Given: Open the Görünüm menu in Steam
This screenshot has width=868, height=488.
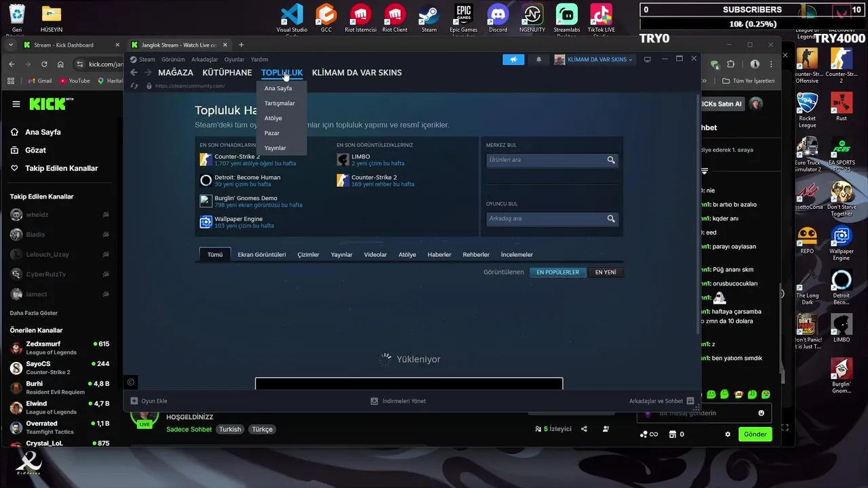Looking at the screenshot, I should click(x=173, y=60).
